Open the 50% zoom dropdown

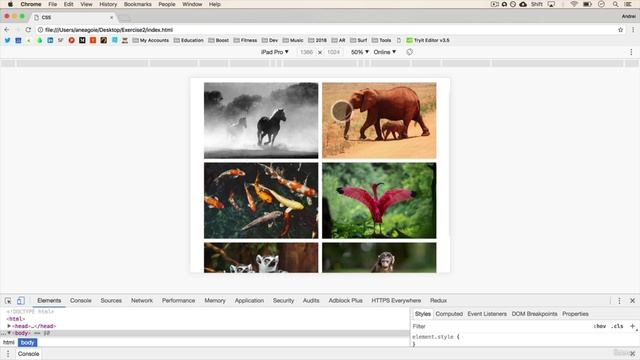pyautogui.click(x=360, y=52)
